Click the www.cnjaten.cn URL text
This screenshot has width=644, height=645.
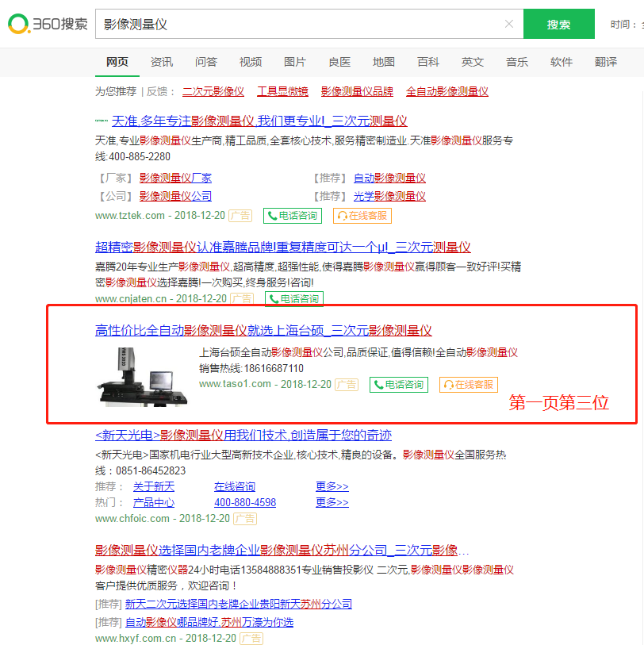[x=131, y=298]
